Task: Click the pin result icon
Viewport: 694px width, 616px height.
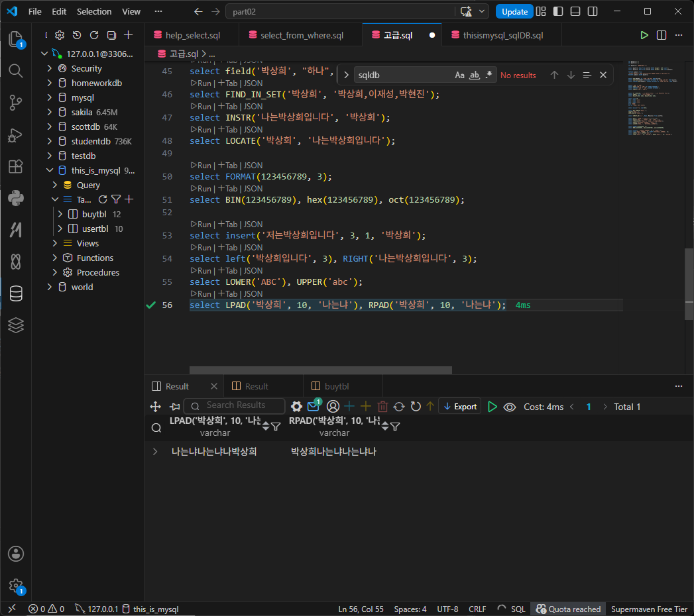Action: [175, 407]
